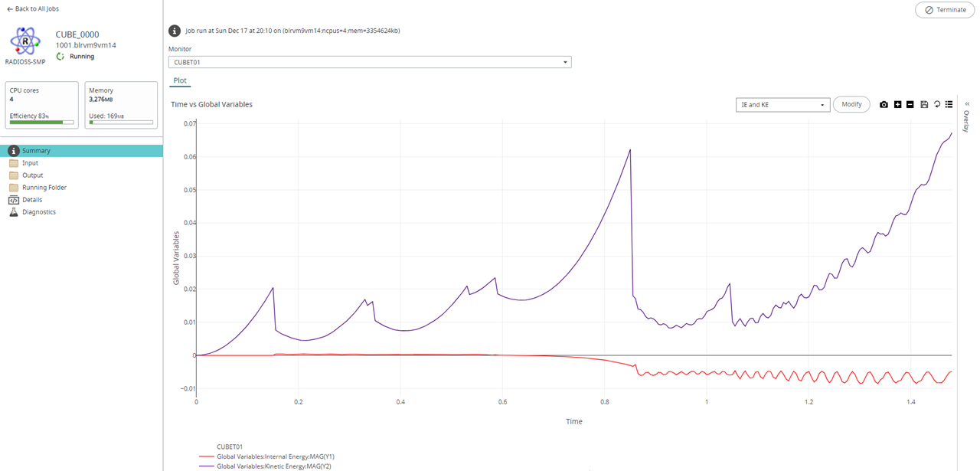Click the minus icon in plot toolbar
980x471 pixels.
pos(910,104)
